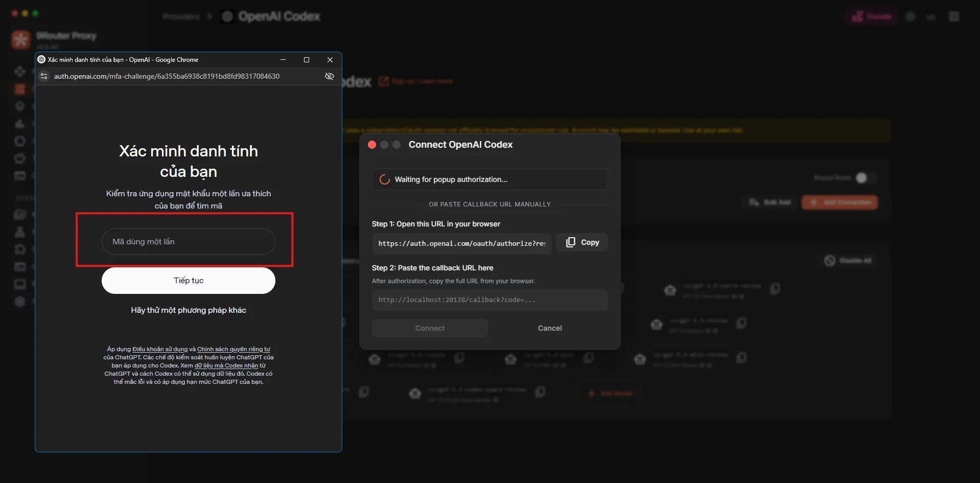Open the "Chính sách quyền riêng tư" link
This screenshot has width=980, height=483.
pos(234,349)
